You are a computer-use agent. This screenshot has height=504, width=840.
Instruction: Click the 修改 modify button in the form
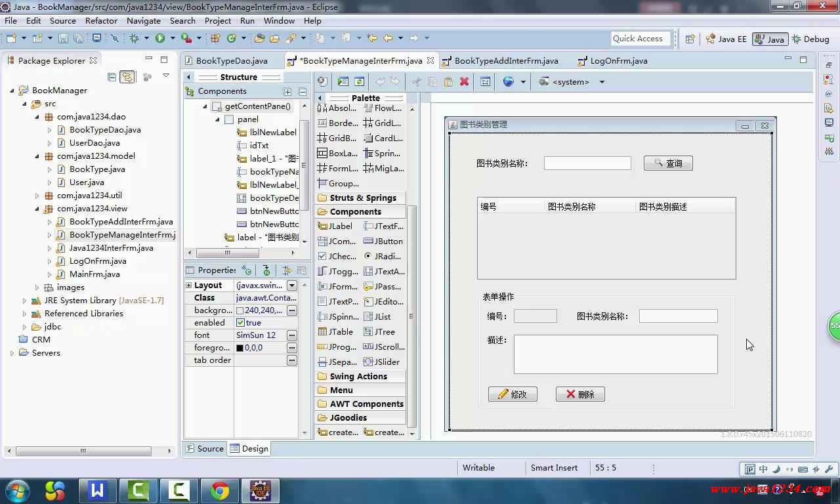[x=513, y=394]
